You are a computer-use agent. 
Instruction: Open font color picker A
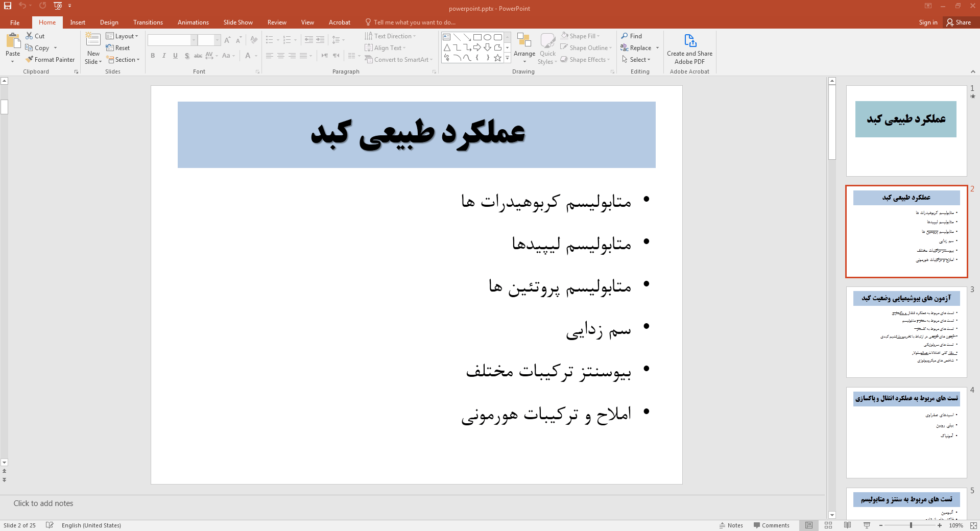pyautogui.click(x=248, y=56)
